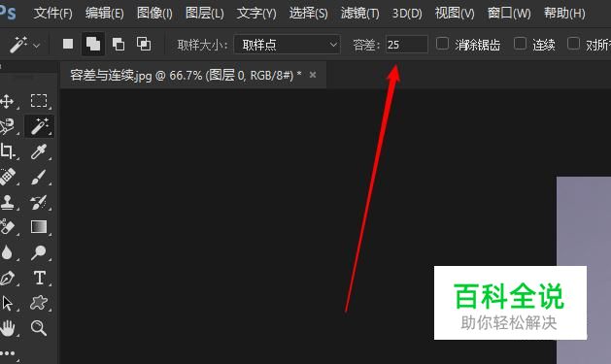Close the 容差与连续.jpg document tab
The height and width of the screenshot is (364, 611).
(313, 75)
